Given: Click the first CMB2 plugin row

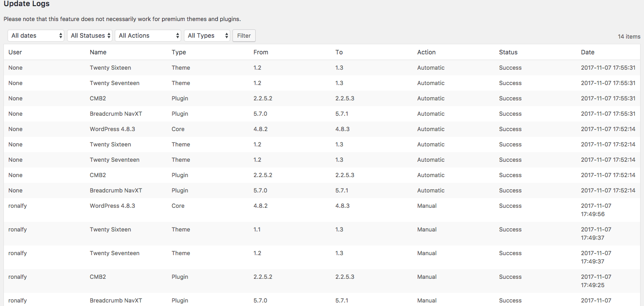Looking at the screenshot, I should (x=322, y=98).
